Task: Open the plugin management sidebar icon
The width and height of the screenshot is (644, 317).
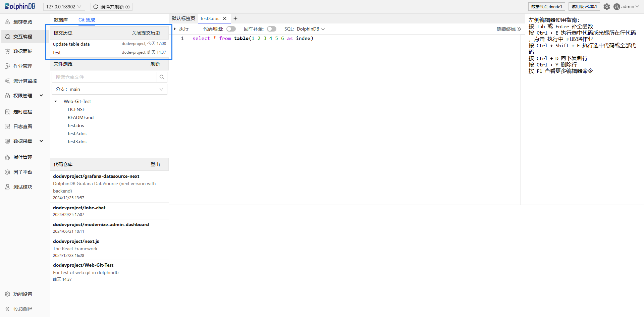Action: click(x=7, y=157)
